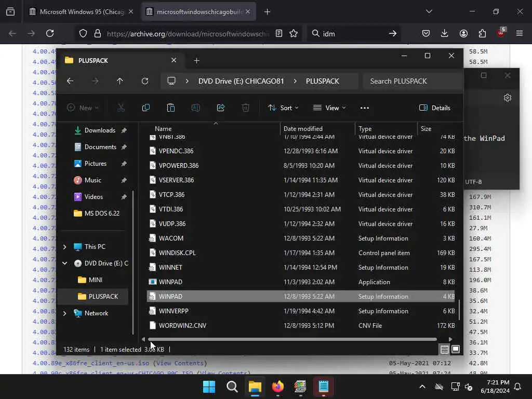Bookmark this page with star icon
The height and width of the screenshot is (399, 532).
[294, 33]
